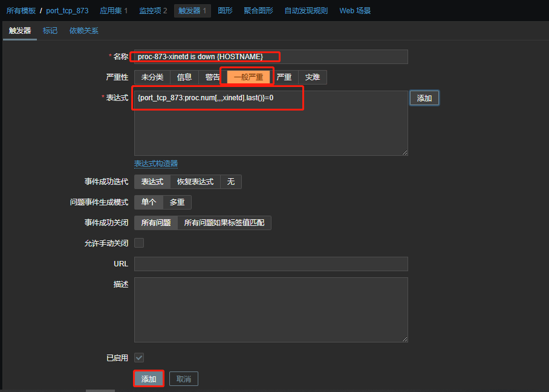
Task: Choose 恢复表达式 for 事件成功迭代
Action: coord(195,182)
